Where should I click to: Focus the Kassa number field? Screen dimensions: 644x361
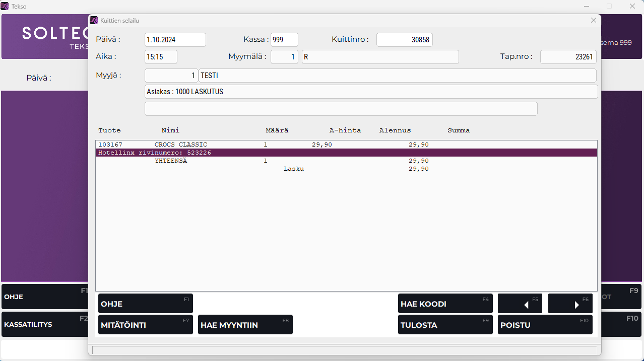pos(284,40)
